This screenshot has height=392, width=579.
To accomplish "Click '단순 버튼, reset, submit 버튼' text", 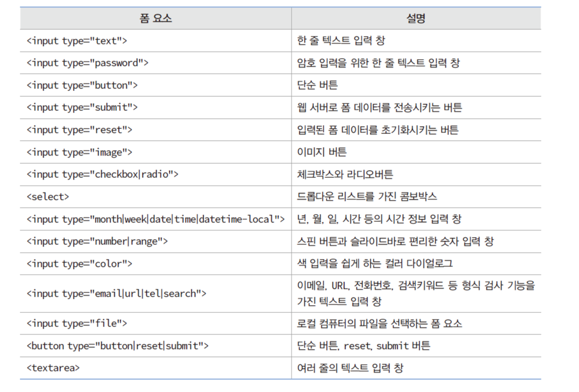I will [x=364, y=346].
